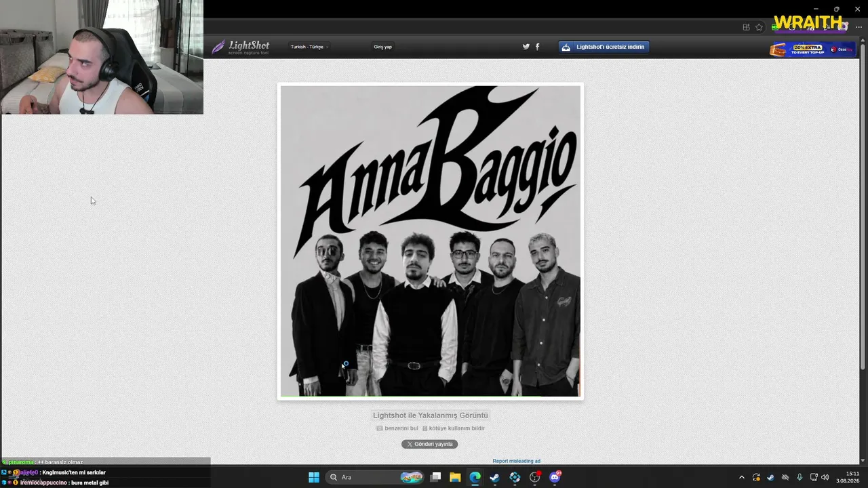Click the browser split screen icon
Screen dimensions: 868x488
(x=746, y=27)
